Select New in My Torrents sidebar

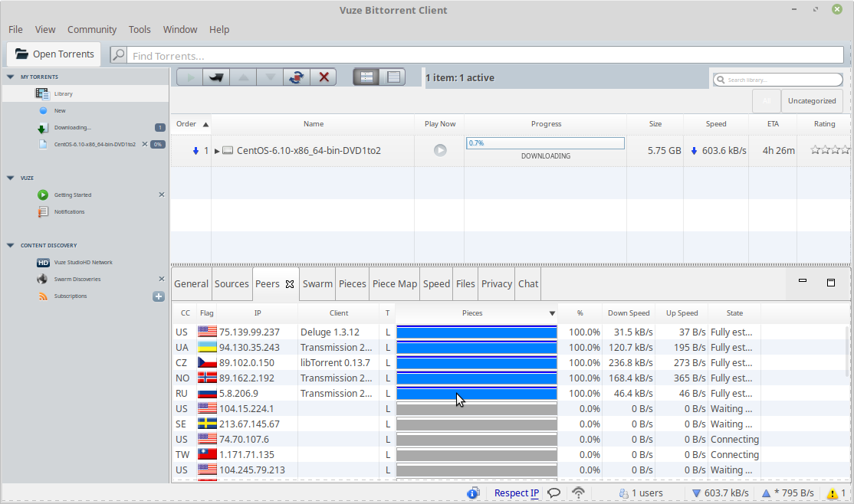tap(86, 110)
